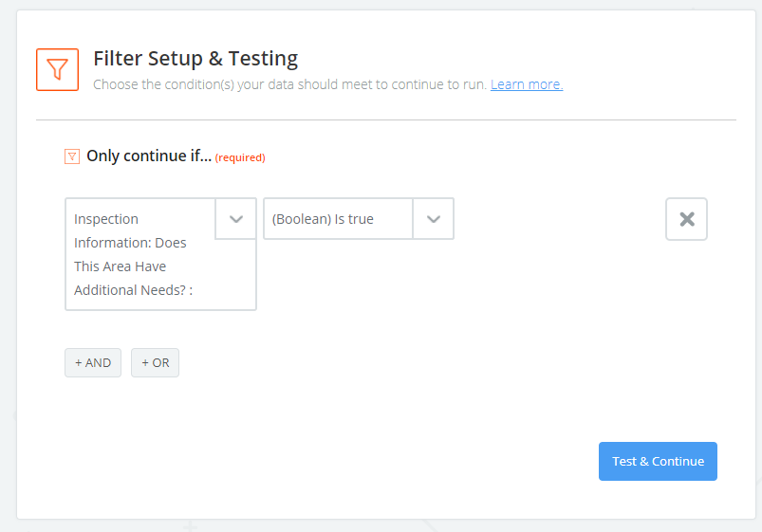The width and height of the screenshot is (762, 532).
Task: Click the "This Area Have" line of field text
Action: [x=120, y=266]
